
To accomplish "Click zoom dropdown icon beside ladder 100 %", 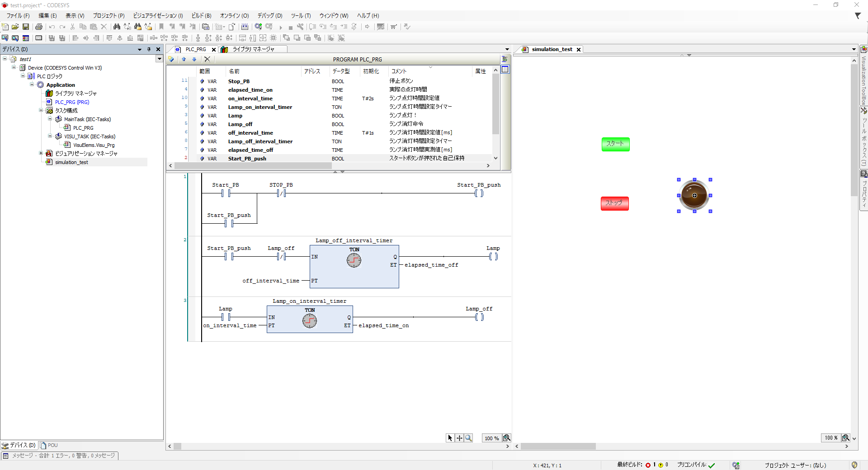I will 507,438.
